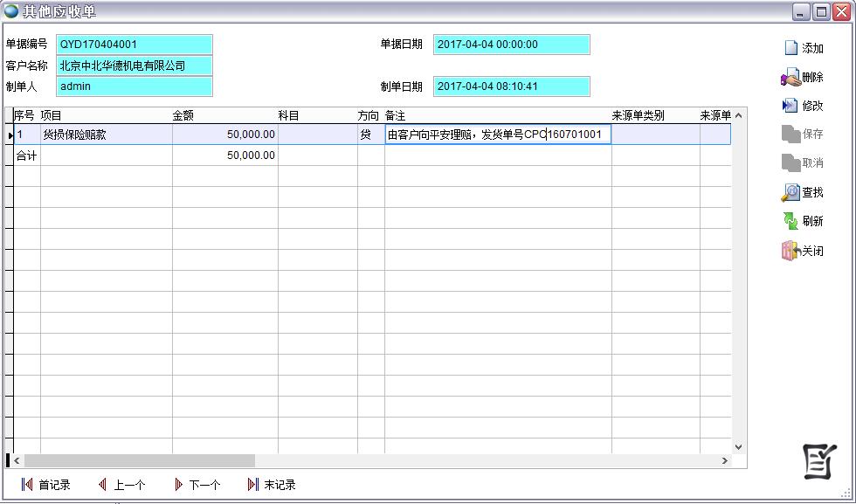Click the 添加 (Add) icon
The height and width of the screenshot is (504, 856).
(790, 48)
